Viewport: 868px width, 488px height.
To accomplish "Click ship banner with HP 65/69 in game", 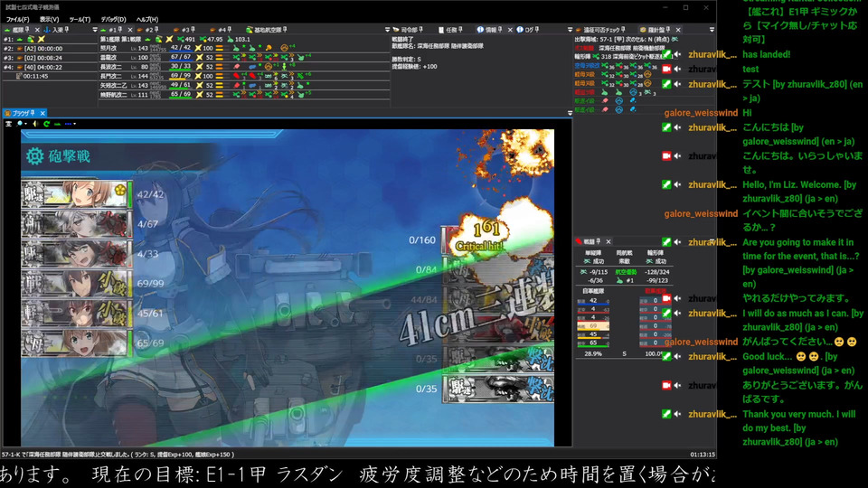I will coord(76,343).
